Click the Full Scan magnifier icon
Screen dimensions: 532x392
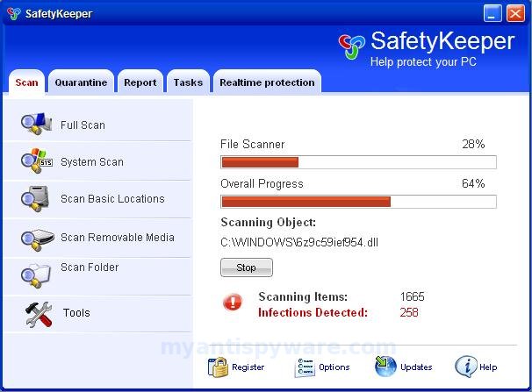click(x=36, y=124)
